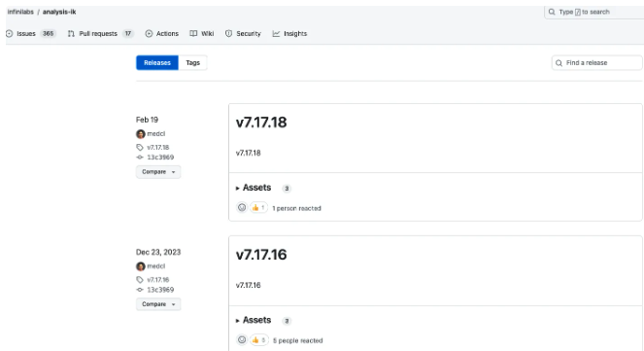This screenshot has height=351, width=644.
Task: Select the Releases button
Action: (157, 63)
